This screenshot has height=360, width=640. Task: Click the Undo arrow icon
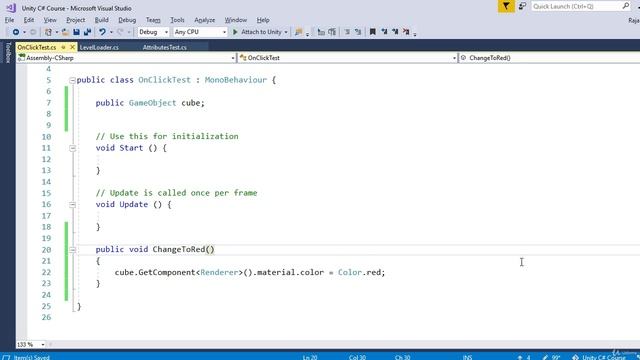[102, 32]
